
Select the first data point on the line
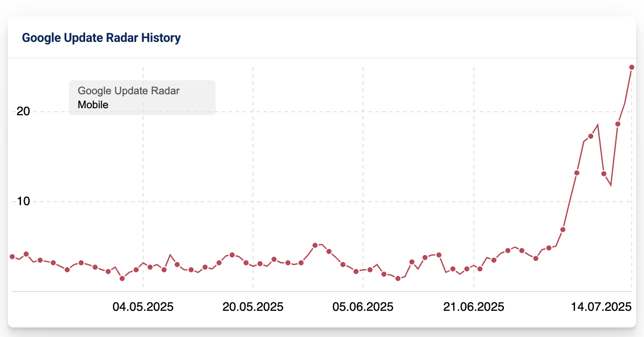point(12,257)
